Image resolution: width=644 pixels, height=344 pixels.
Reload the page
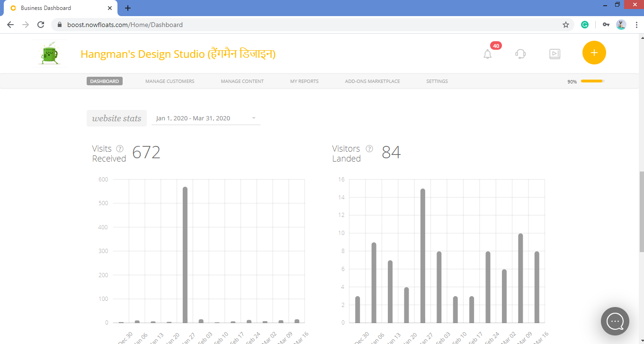[x=41, y=25]
